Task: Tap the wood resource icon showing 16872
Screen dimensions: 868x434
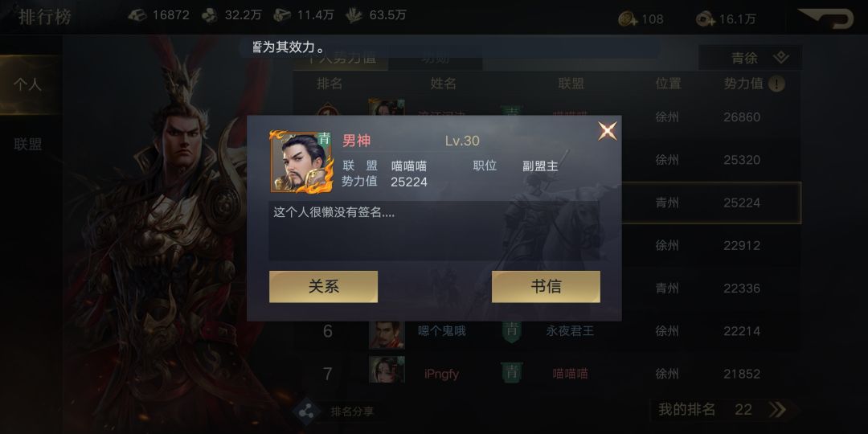Action: tap(137, 15)
